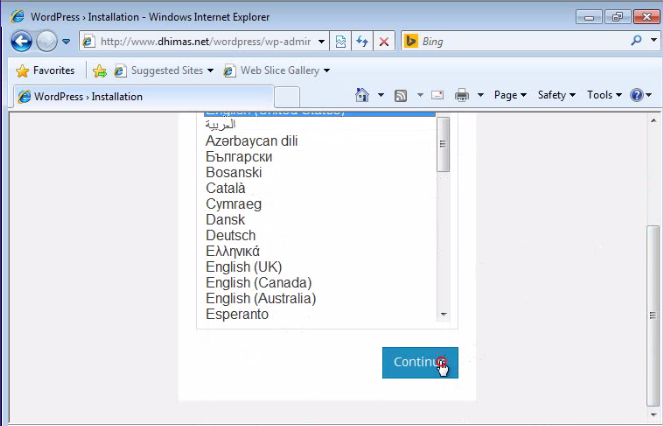Click the Help question mark icon
This screenshot has width=663, height=426.
[636, 95]
